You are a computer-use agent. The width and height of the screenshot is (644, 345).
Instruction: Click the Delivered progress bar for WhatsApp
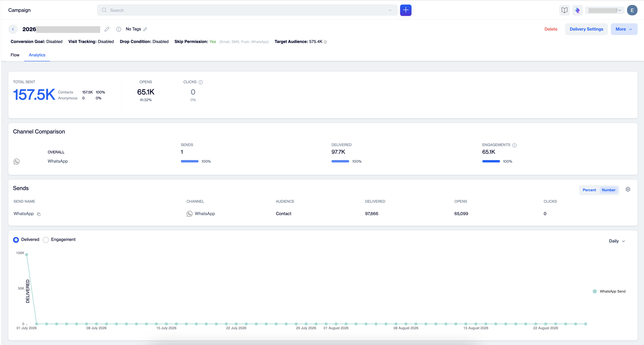click(340, 161)
